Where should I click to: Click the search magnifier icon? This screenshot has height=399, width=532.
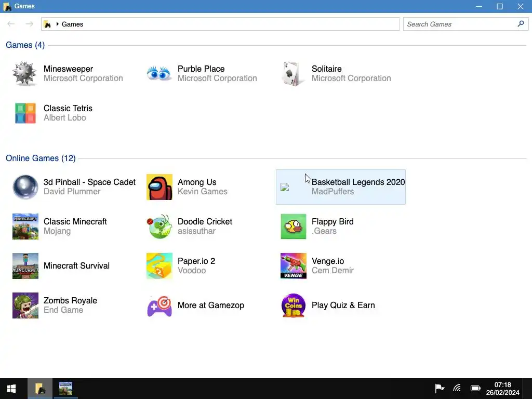pos(521,24)
